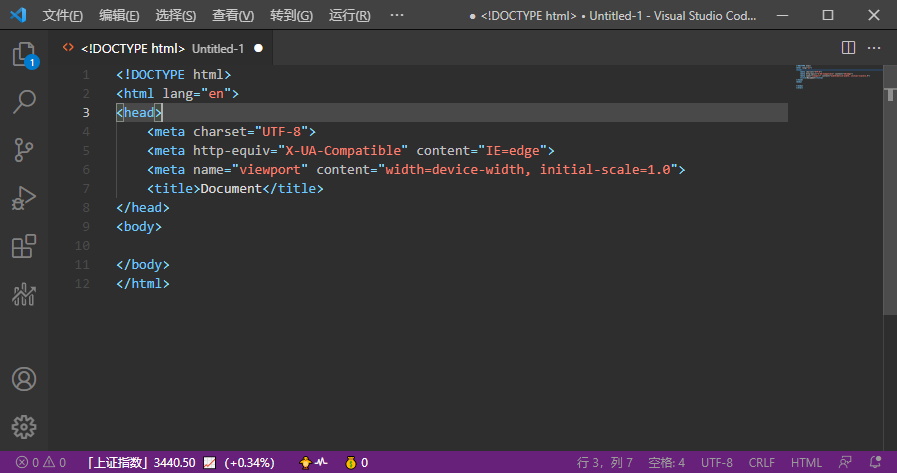This screenshot has width=897, height=473.
Task: Open the 转到(G) menu
Action: [x=291, y=15]
